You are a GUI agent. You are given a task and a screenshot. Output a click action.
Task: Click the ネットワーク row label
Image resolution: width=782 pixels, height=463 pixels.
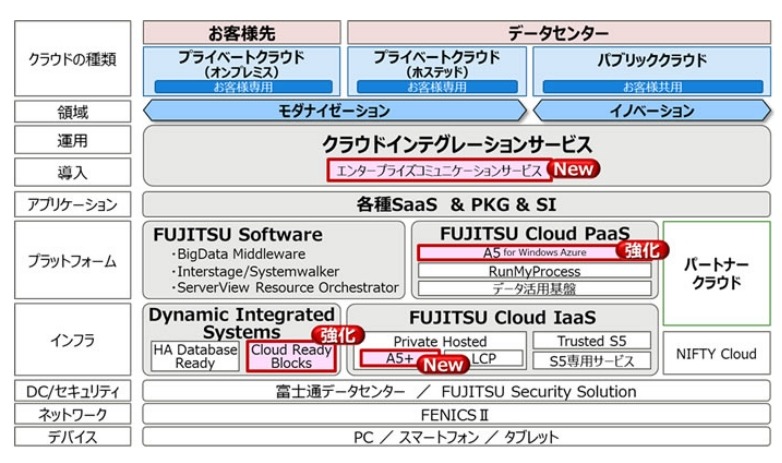[73, 415]
